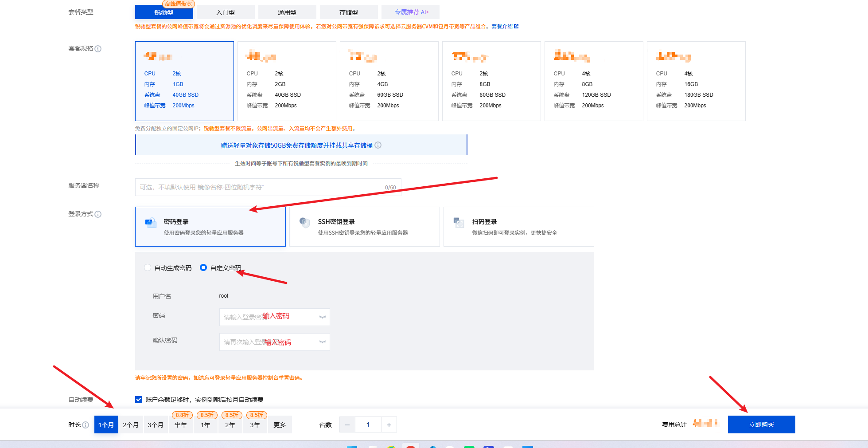Increase 台数 with the plus stepper
The width and height of the screenshot is (868, 448).
tap(389, 424)
